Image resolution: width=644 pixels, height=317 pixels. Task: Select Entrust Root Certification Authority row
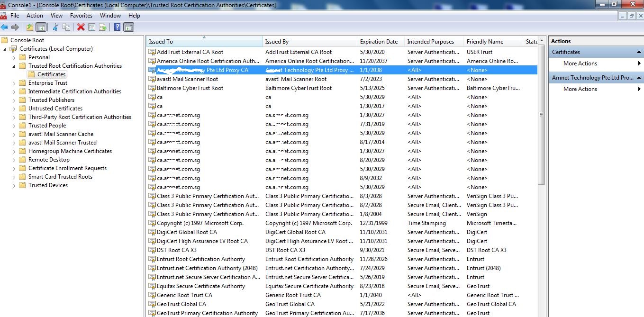[x=342, y=259]
